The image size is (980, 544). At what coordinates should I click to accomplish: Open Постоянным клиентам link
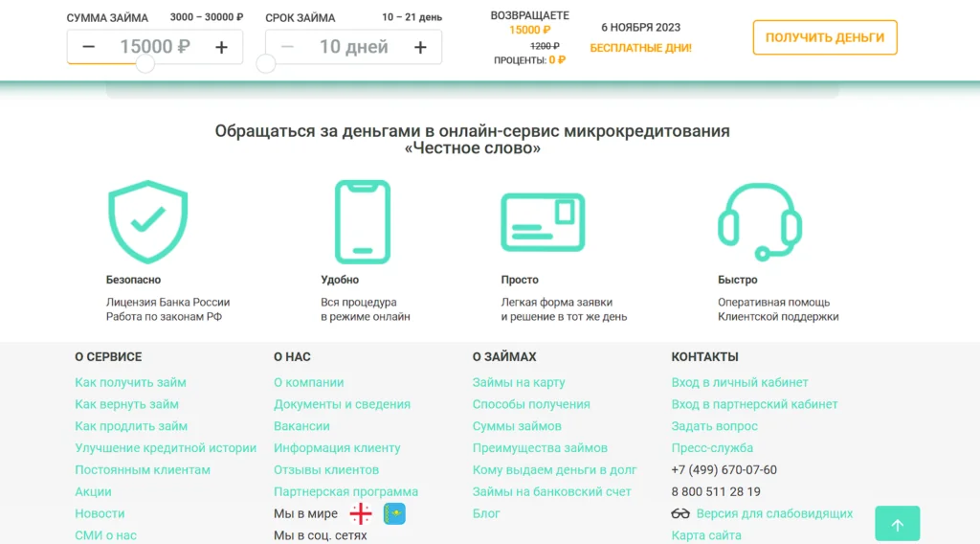tap(143, 469)
